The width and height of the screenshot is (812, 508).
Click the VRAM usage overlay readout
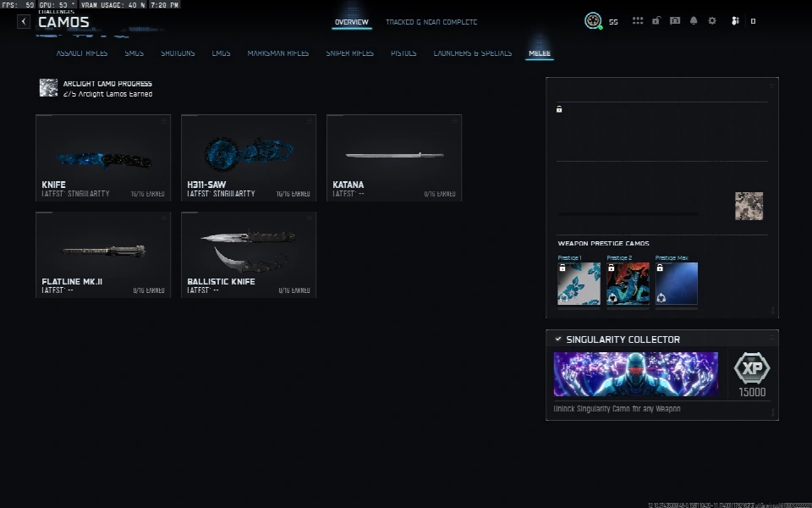pos(112,5)
